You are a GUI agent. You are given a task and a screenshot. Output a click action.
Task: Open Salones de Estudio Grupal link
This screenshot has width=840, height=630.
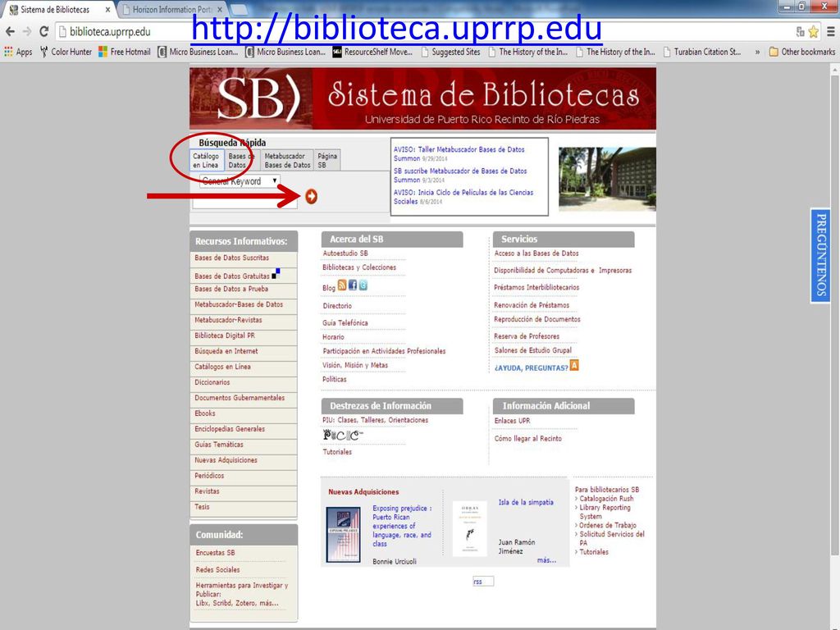pos(533,349)
